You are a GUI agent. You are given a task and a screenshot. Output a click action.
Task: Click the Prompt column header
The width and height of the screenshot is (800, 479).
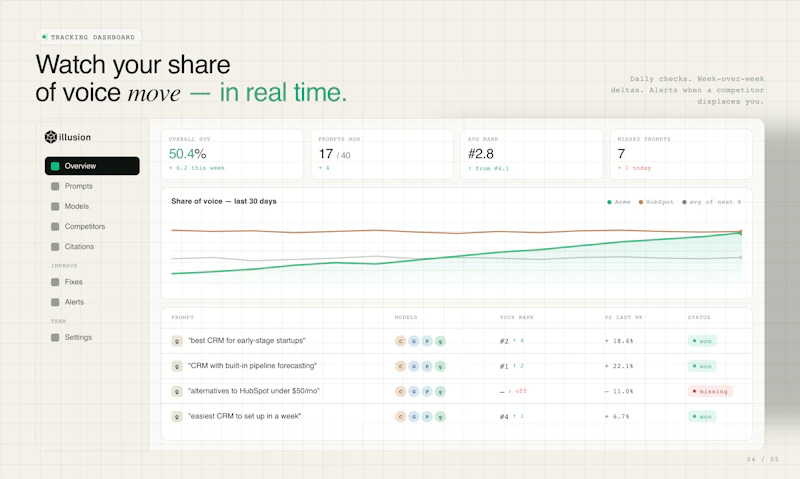(183, 317)
